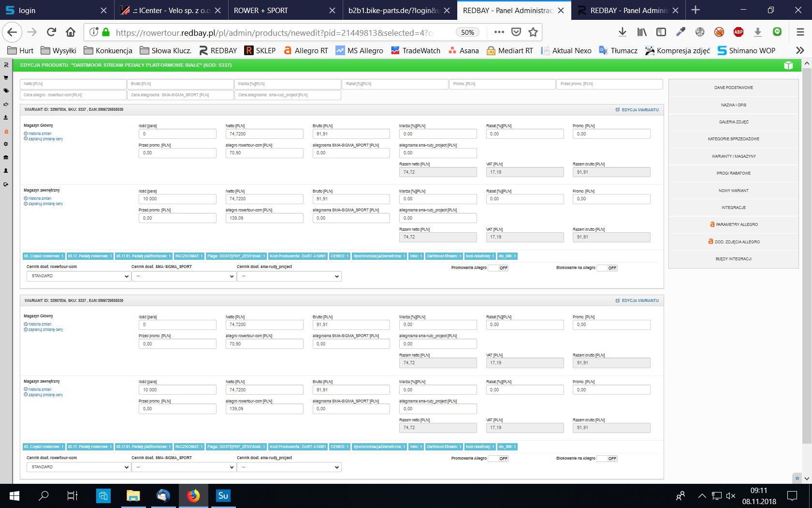Open the shopping cart sidebar icon

tap(6, 77)
